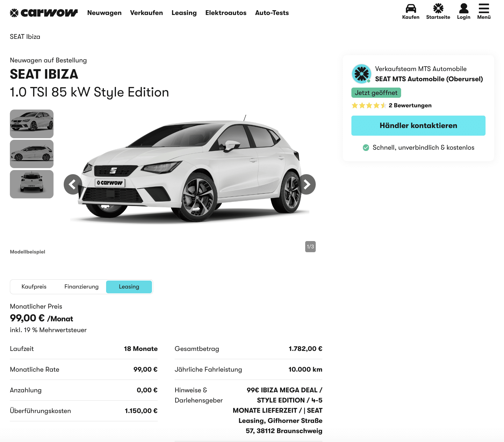Open the hamburger Menü icon
Viewport: 504px width, 442px height.
point(484,12)
